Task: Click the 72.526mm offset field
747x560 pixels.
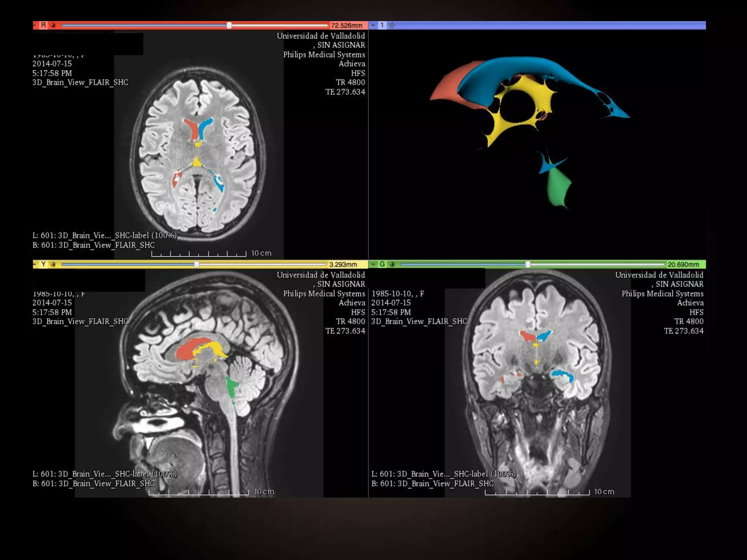Action: pyautogui.click(x=347, y=25)
